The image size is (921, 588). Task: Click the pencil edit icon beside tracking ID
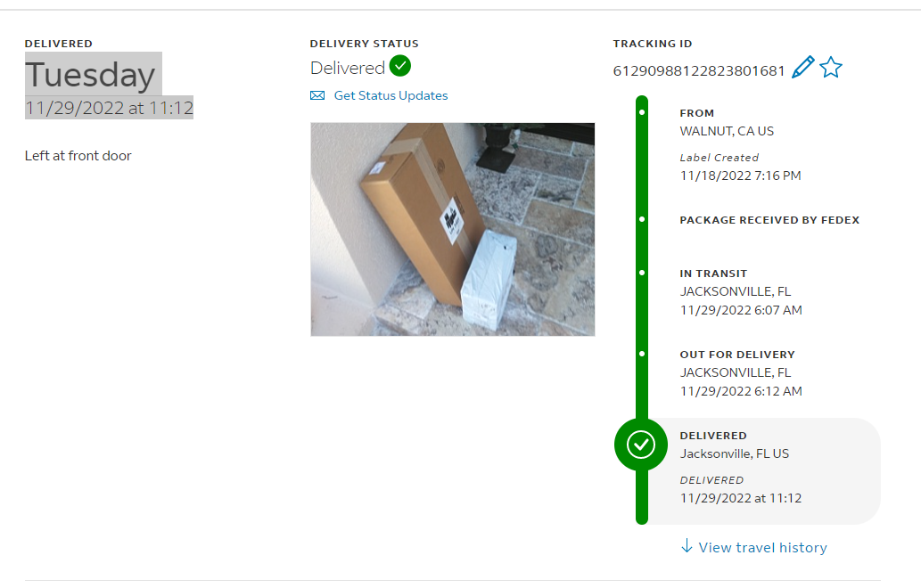pyautogui.click(x=803, y=67)
